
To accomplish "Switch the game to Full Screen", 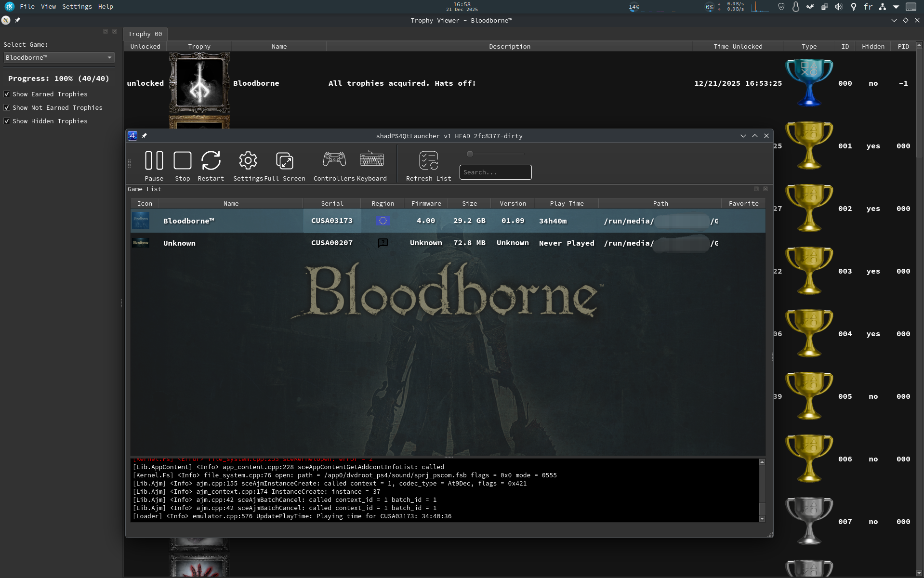I will click(284, 166).
